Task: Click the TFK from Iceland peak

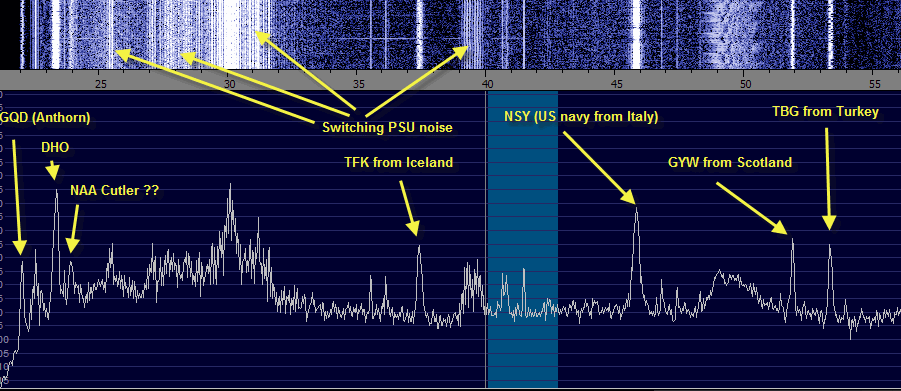Action: click(419, 248)
